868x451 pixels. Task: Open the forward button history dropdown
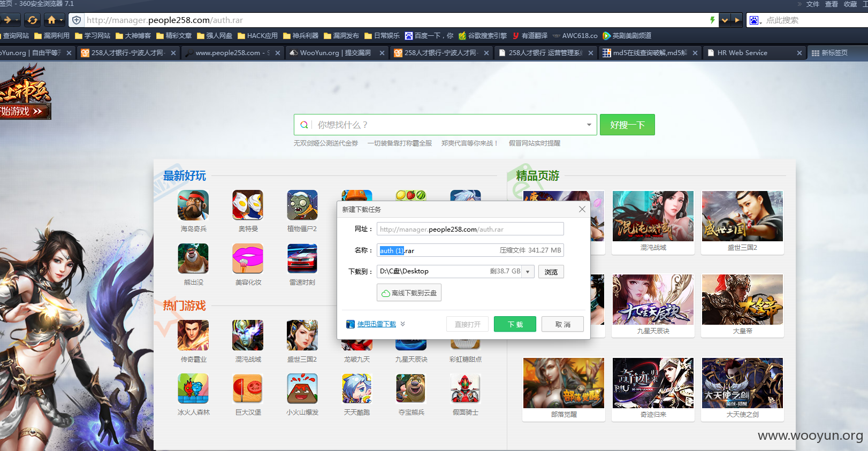click(17, 20)
